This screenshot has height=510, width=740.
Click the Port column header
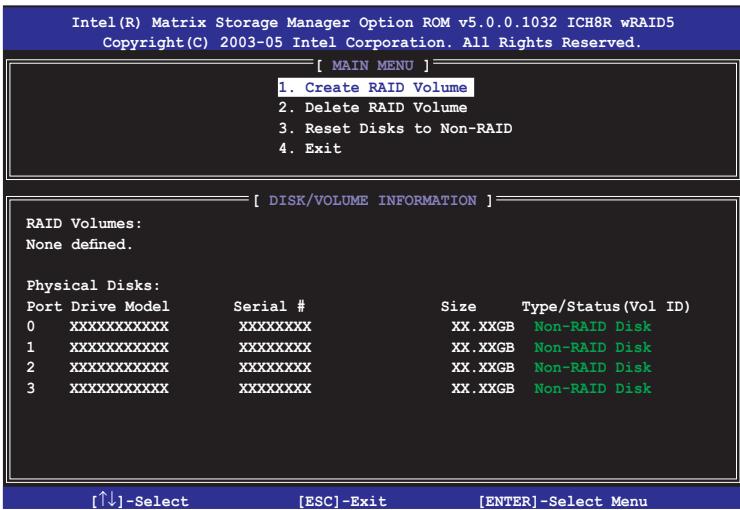(x=44, y=306)
